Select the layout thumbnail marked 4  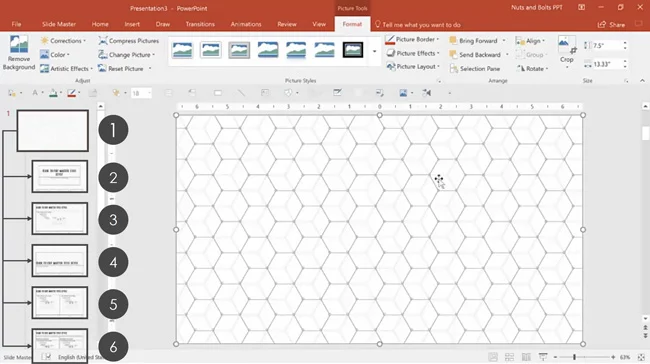click(60, 261)
